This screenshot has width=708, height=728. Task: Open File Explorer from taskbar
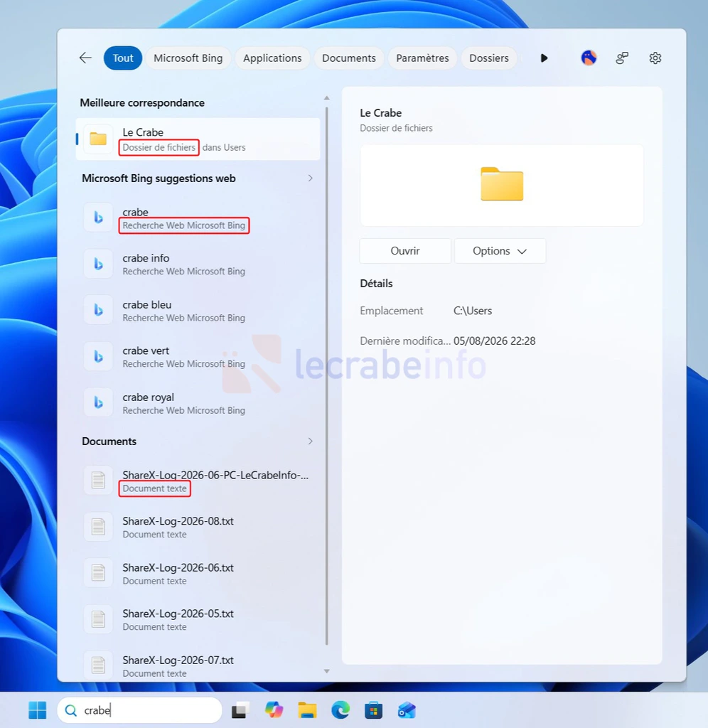[x=307, y=710]
